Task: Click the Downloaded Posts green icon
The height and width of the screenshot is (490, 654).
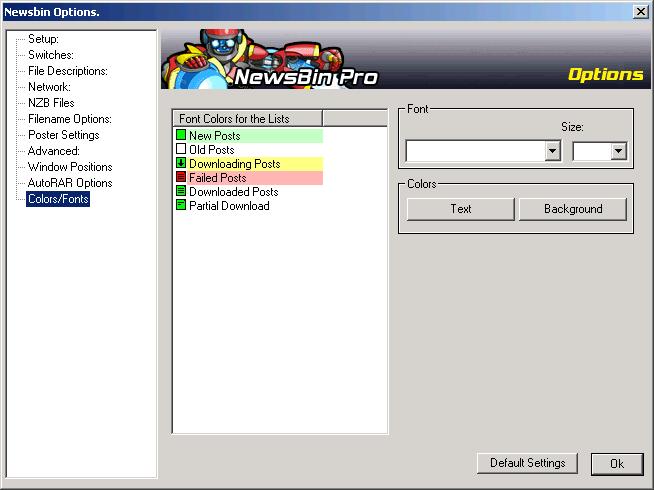Action: click(181, 192)
